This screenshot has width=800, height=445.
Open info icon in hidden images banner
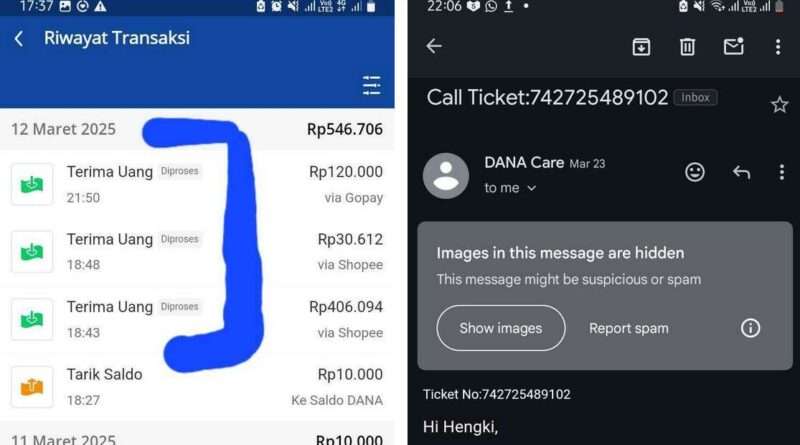(x=750, y=328)
